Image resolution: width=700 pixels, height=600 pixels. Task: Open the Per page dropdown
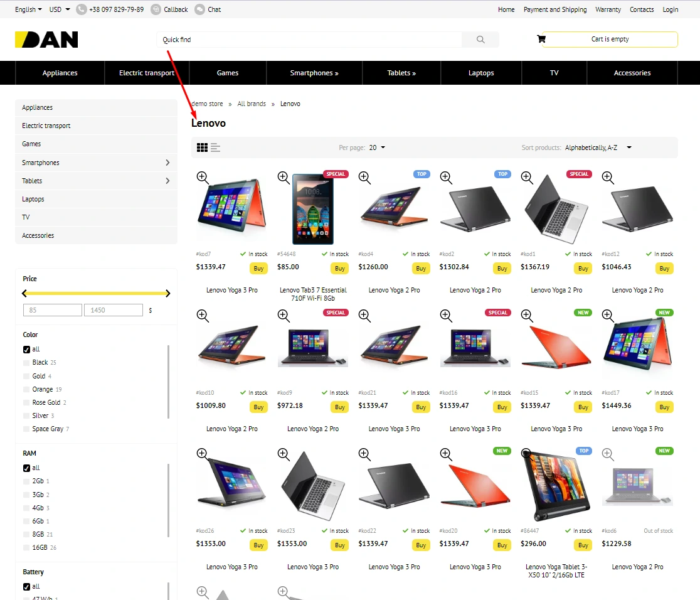376,147
